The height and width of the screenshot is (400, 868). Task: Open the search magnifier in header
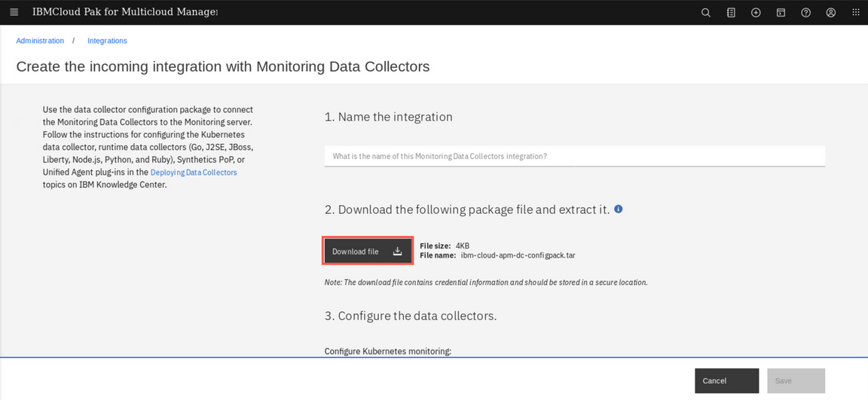tap(706, 13)
